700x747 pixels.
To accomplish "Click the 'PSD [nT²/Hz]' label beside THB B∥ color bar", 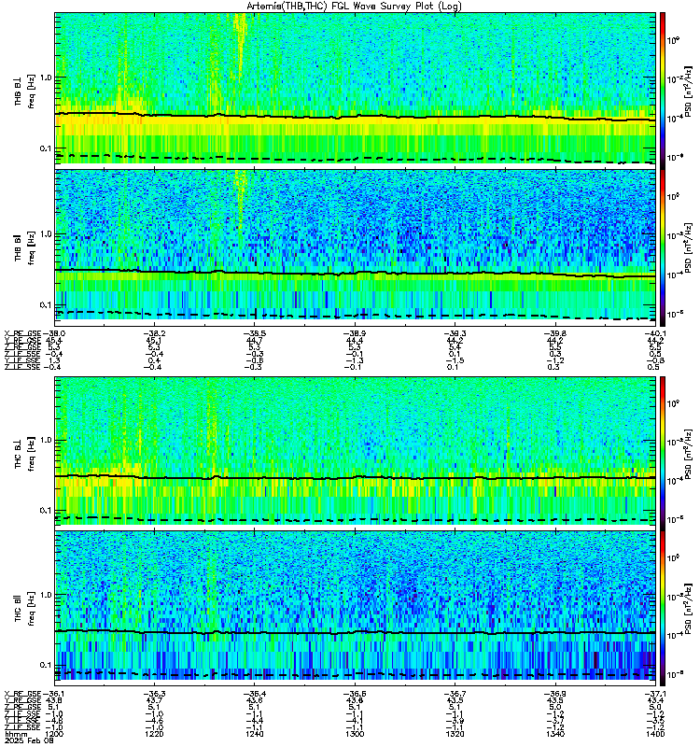I will 689,247.
